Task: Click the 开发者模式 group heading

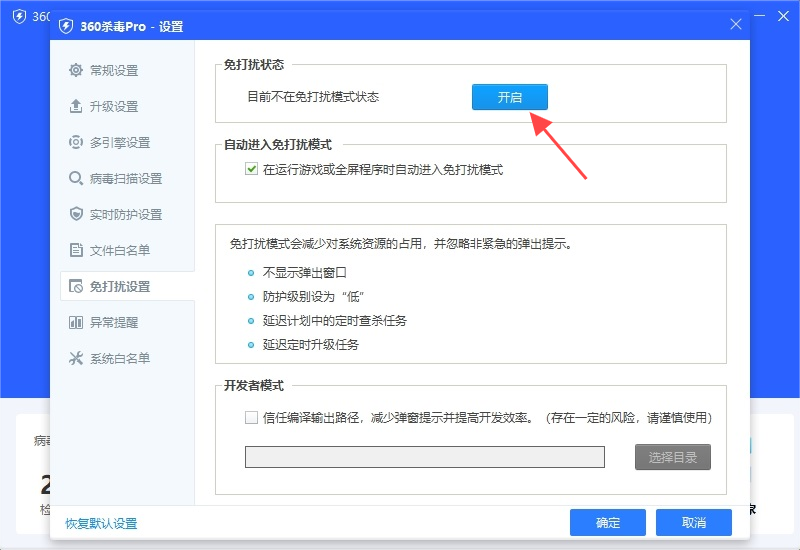Action: tap(254, 386)
